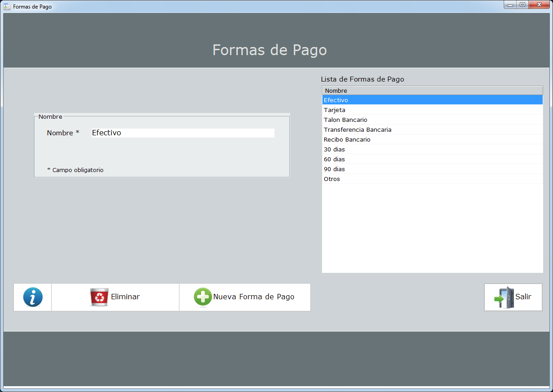
Task: Minimize the Formas de Pago window
Action: [x=510, y=5]
